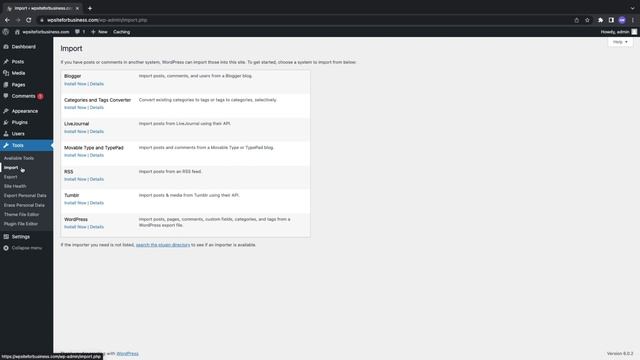This screenshot has width=640, height=360.
Task: Select Export Personal Data submenu
Action: 25,196
